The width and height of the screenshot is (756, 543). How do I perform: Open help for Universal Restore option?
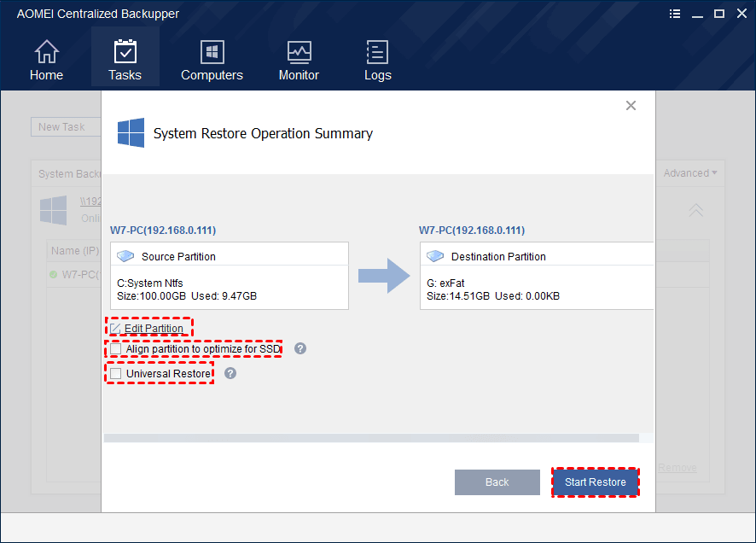coord(230,373)
